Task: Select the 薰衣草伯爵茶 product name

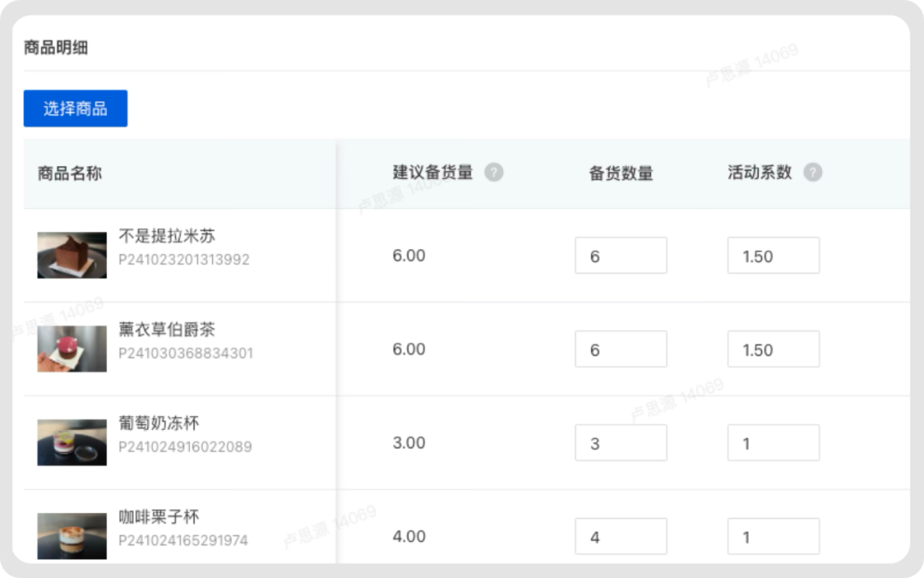Action: pos(166,330)
